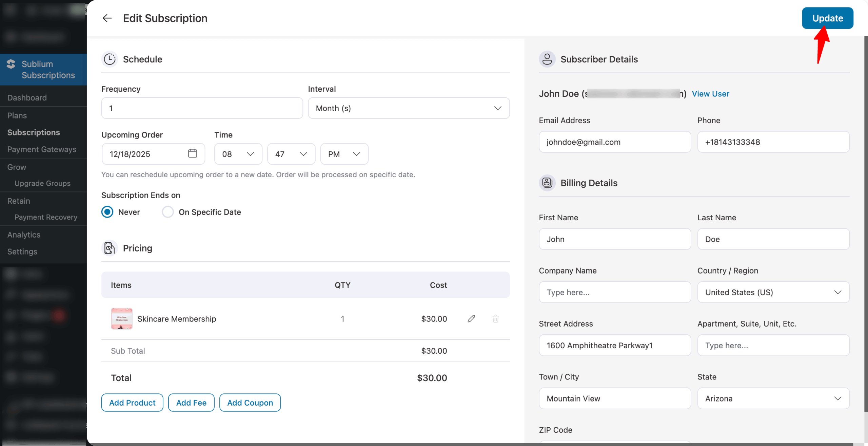Delete the Skincare Membership item
Image resolution: width=868 pixels, height=446 pixels.
tap(495, 318)
